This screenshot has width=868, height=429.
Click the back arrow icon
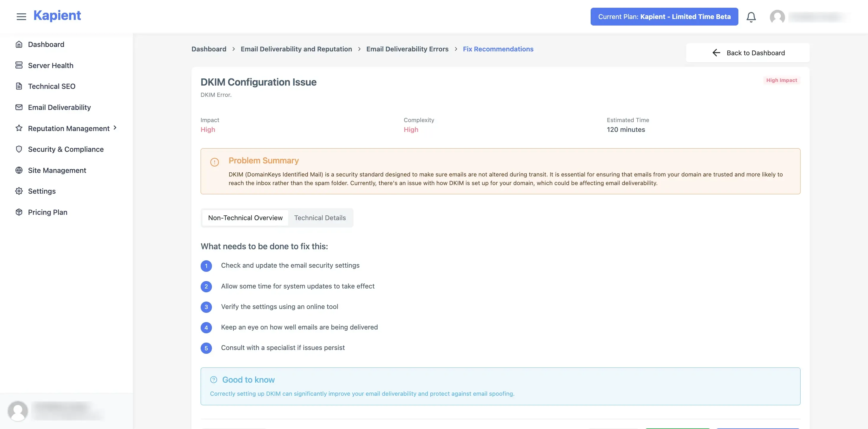point(716,53)
